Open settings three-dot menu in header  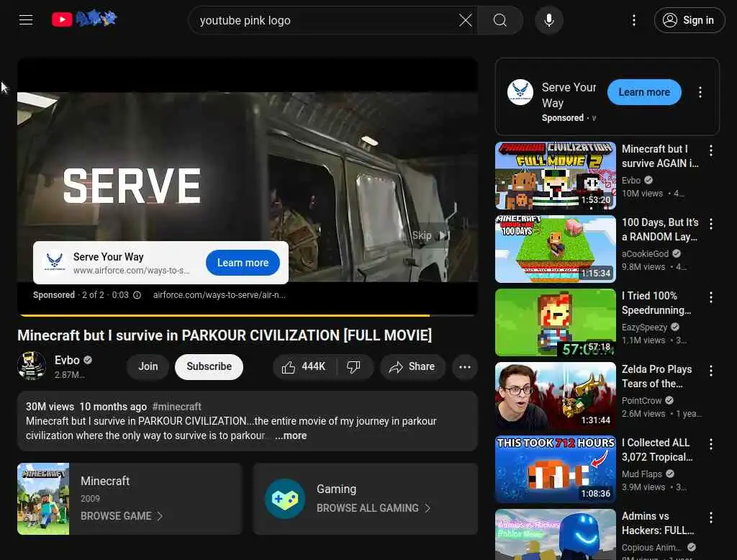coord(634,20)
